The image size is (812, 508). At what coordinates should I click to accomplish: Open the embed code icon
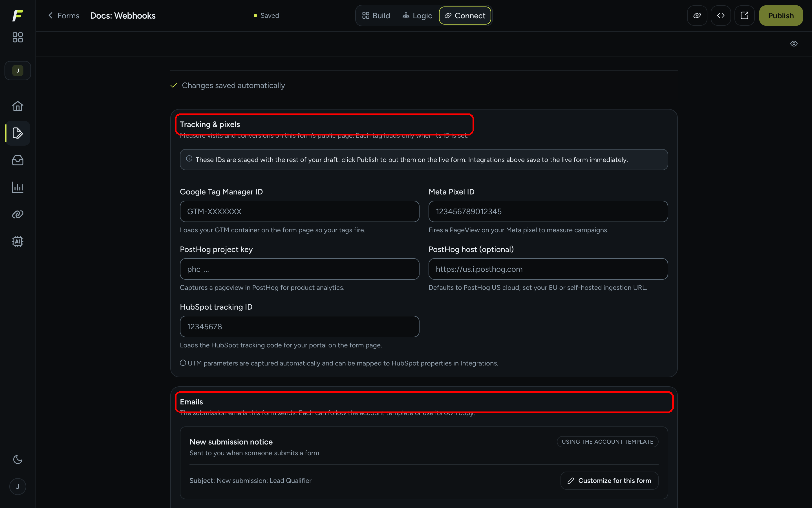(x=721, y=16)
